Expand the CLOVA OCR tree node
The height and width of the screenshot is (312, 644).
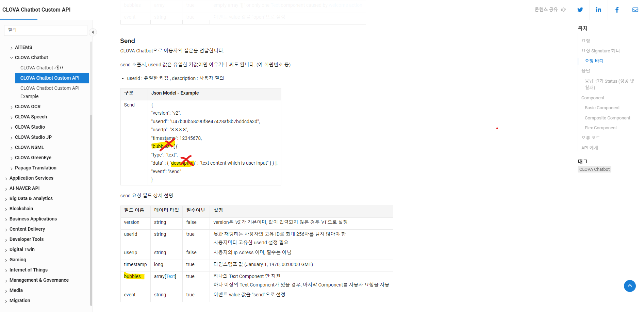[x=12, y=107]
